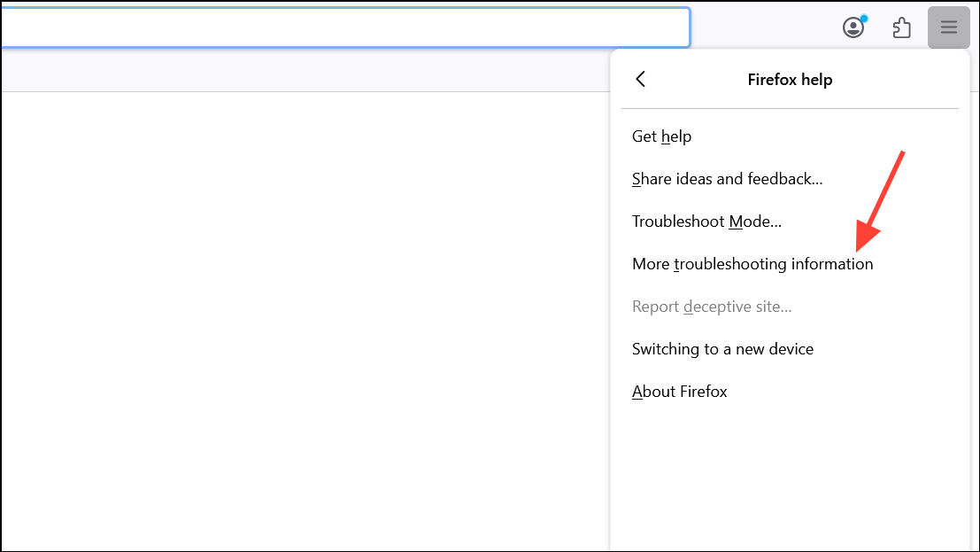The image size is (980, 552).
Task: Click the blue notification dot on account icon
Action: (863, 19)
